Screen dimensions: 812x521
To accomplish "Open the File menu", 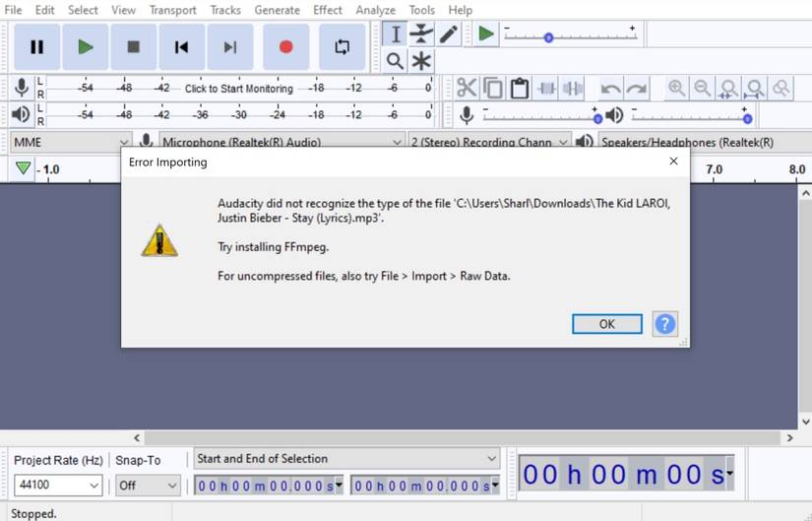I will (x=13, y=10).
